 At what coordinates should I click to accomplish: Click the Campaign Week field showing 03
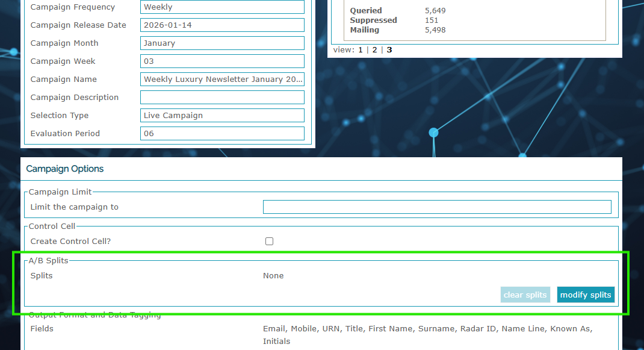pos(222,61)
